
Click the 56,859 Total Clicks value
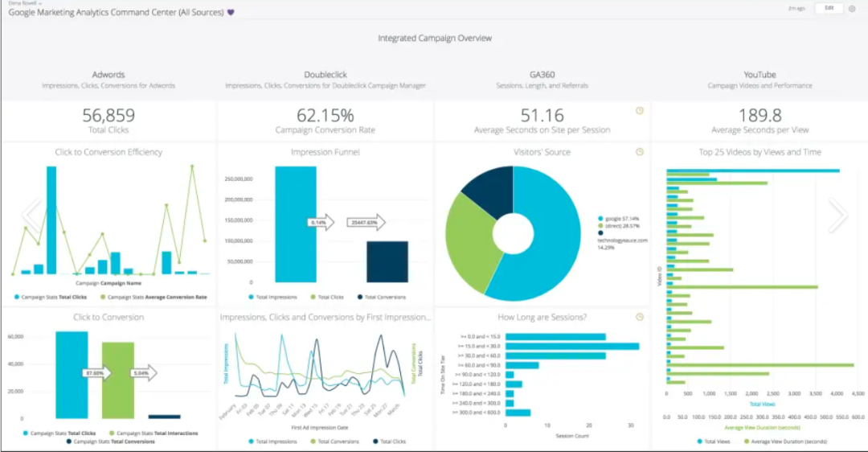pyautogui.click(x=108, y=115)
